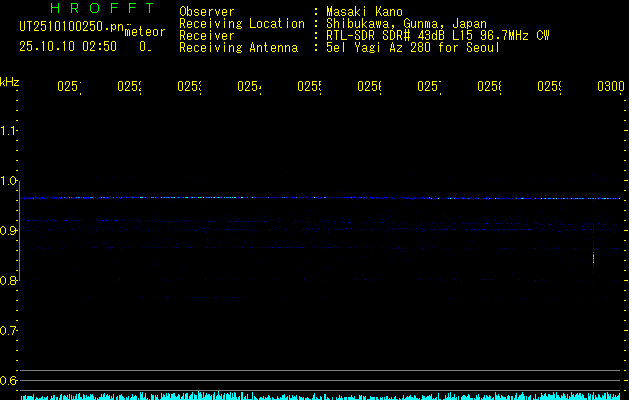This screenshot has width=629, height=400.
Task: Click the 25.10.10 02:50 timestamp
Action: click(68, 46)
